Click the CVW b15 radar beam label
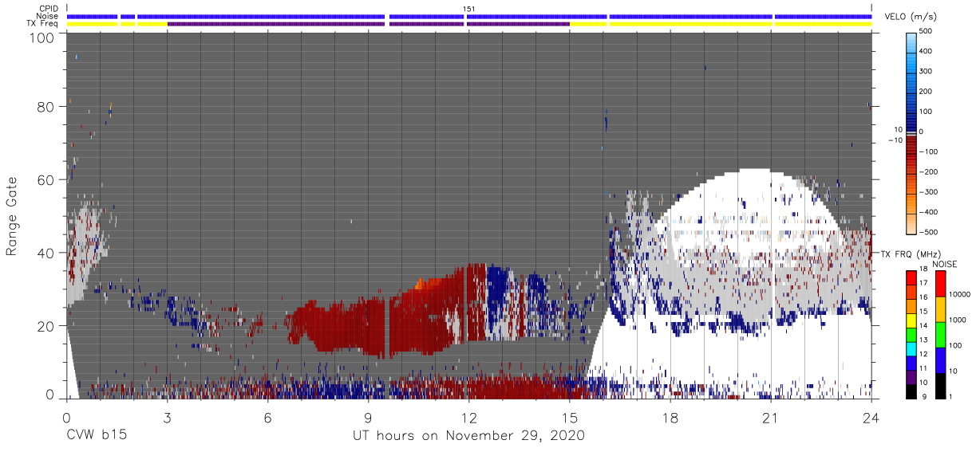 96,436
